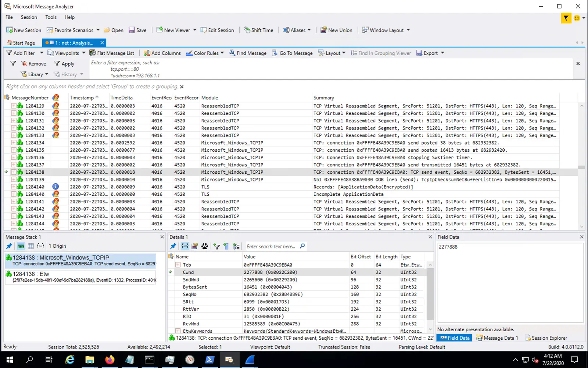Click Edit Session button

pyautogui.click(x=217, y=30)
